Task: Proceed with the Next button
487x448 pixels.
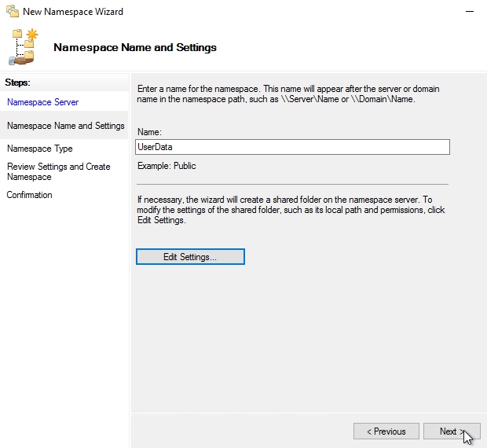Action: coord(451,431)
